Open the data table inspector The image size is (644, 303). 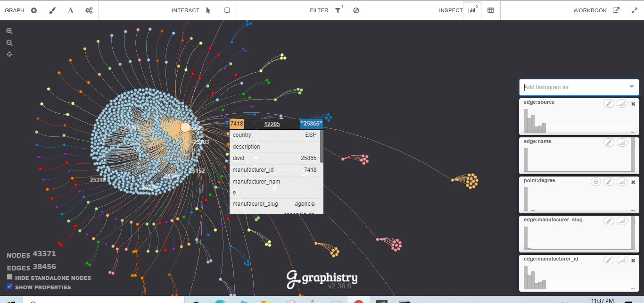(x=491, y=10)
